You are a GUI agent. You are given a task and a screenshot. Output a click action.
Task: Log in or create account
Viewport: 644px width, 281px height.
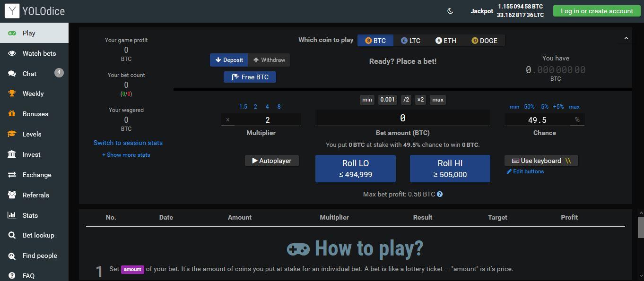pyautogui.click(x=597, y=11)
